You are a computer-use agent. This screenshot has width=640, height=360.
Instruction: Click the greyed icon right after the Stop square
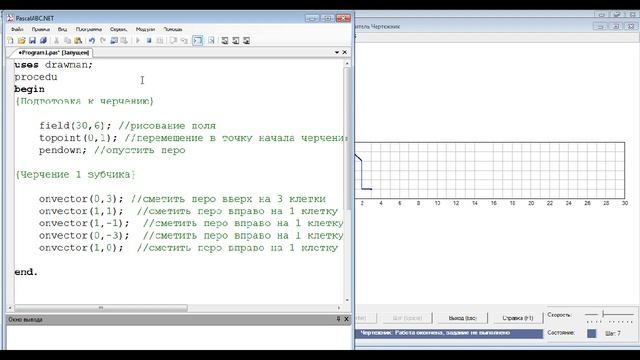point(160,40)
